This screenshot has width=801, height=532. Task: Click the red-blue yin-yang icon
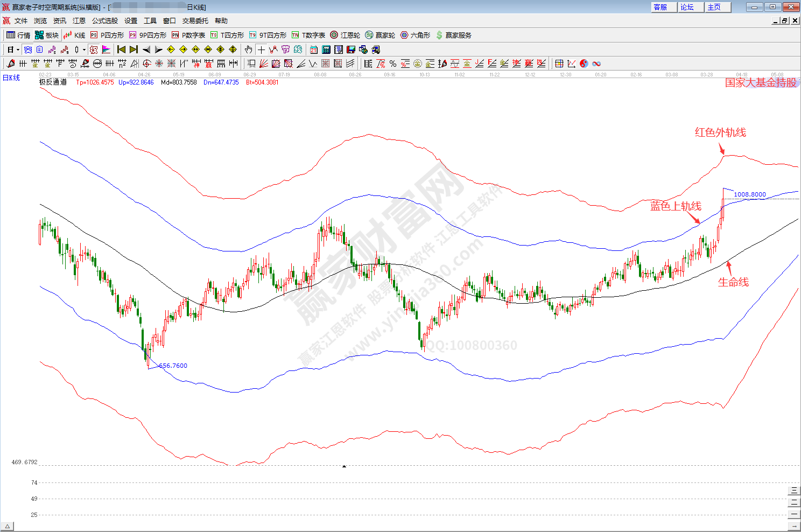pos(584,64)
